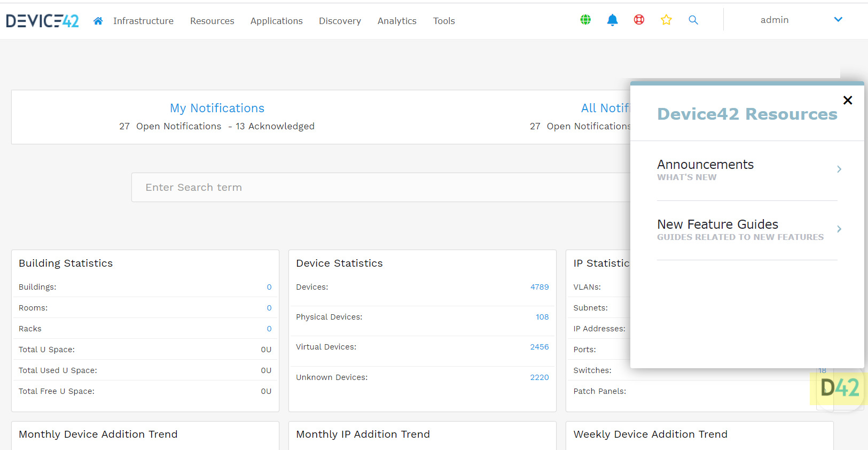Click the Racks count 0

click(x=269, y=329)
